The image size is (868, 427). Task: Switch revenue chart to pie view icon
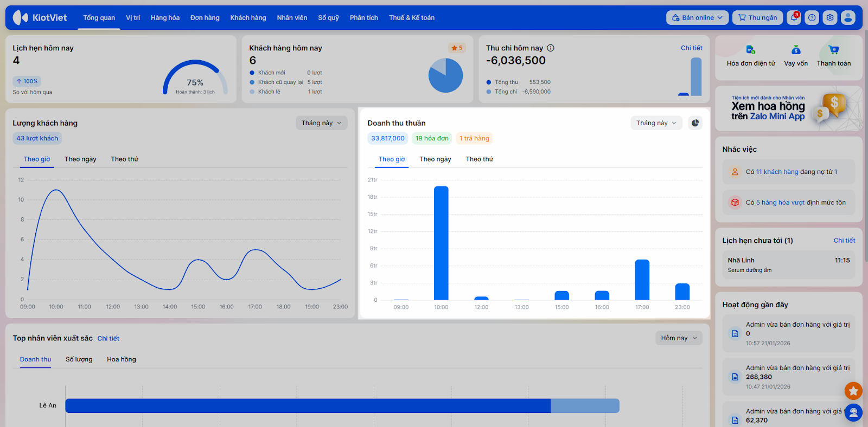click(x=695, y=123)
